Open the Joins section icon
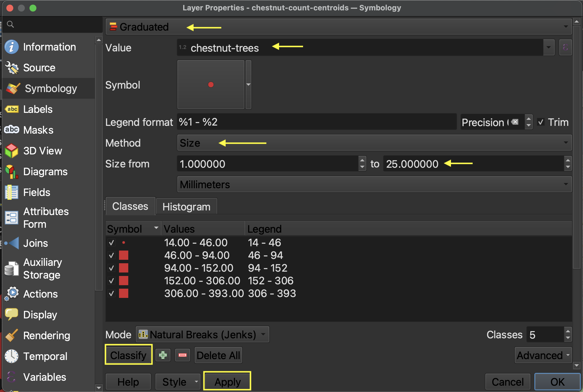This screenshot has width=583, height=392. [12, 243]
